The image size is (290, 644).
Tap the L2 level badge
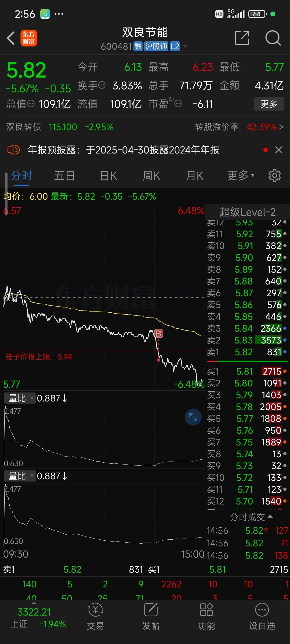pyautogui.click(x=175, y=46)
